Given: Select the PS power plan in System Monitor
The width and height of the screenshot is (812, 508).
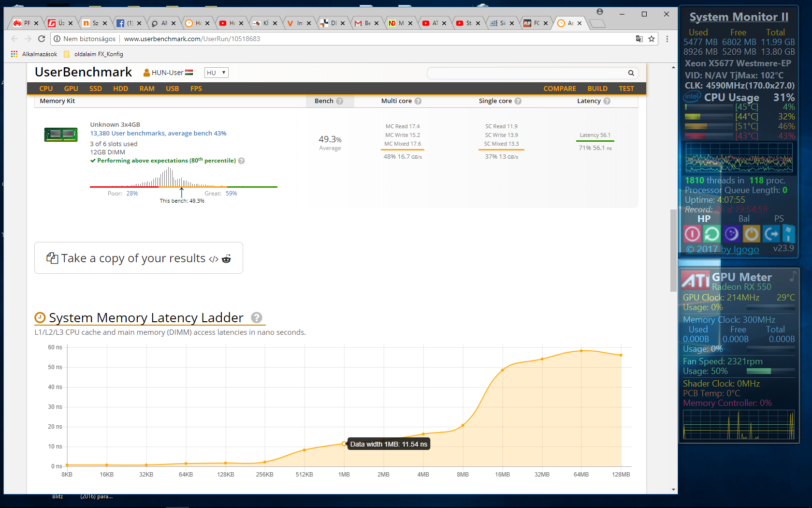Looking at the screenshot, I should click(x=779, y=219).
